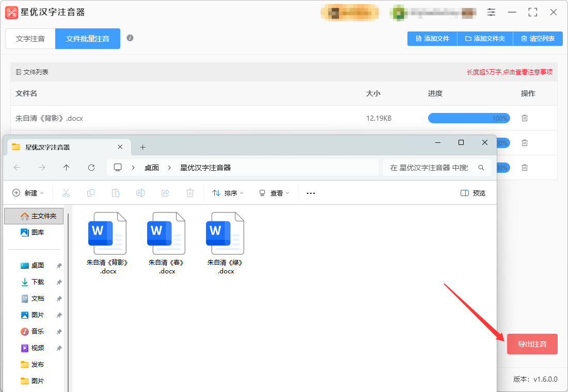Select the 文件批量注音 tab
The width and height of the screenshot is (568, 392).
[88, 39]
